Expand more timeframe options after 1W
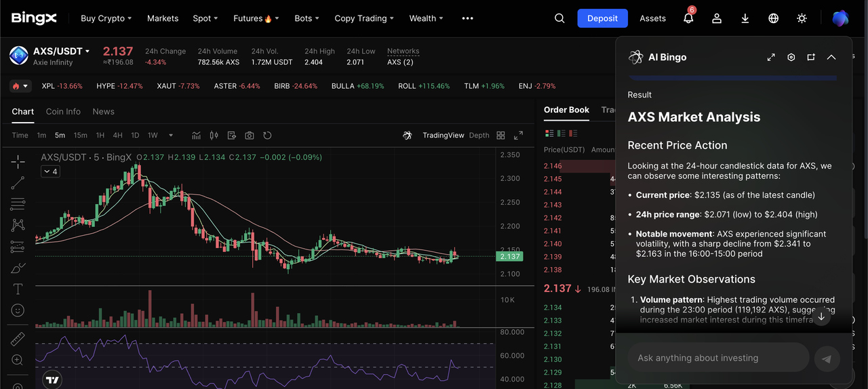This screenshot has height=389, width=868. coord(171,136)
